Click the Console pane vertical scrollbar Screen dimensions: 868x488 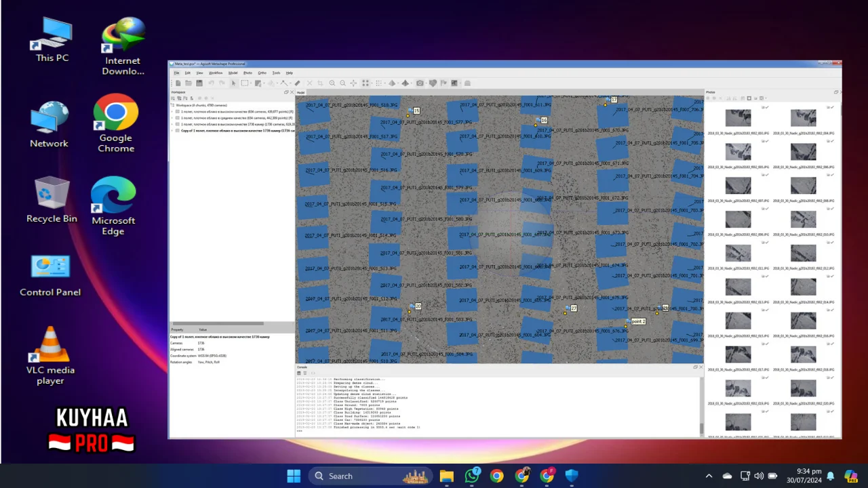click(701, 429)
